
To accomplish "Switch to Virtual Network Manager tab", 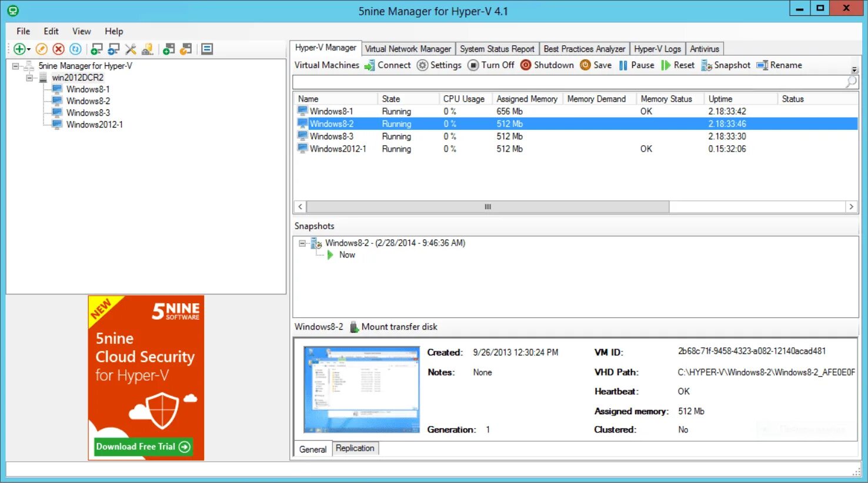I will pos(408,49).
